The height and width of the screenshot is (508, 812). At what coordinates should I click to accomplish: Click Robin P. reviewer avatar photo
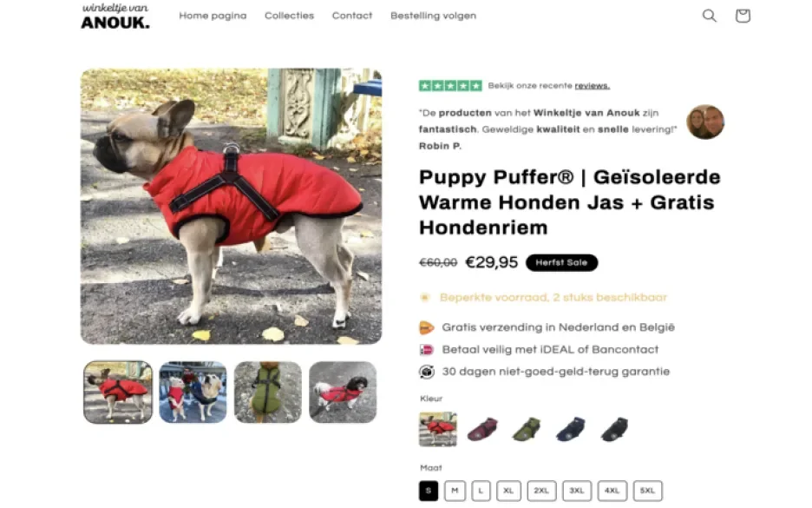[x=705, y=122]
